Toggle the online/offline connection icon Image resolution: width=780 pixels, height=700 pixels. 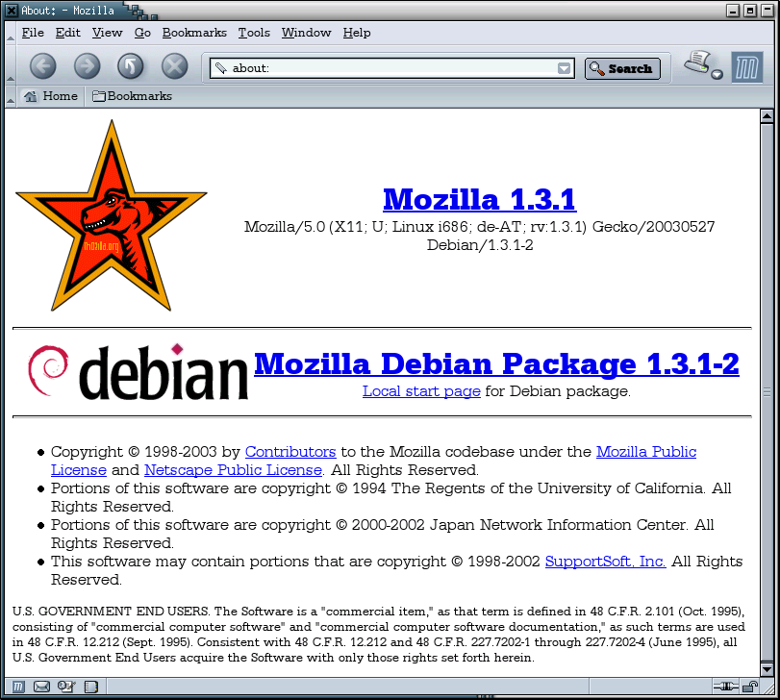(x=724, y=687)
